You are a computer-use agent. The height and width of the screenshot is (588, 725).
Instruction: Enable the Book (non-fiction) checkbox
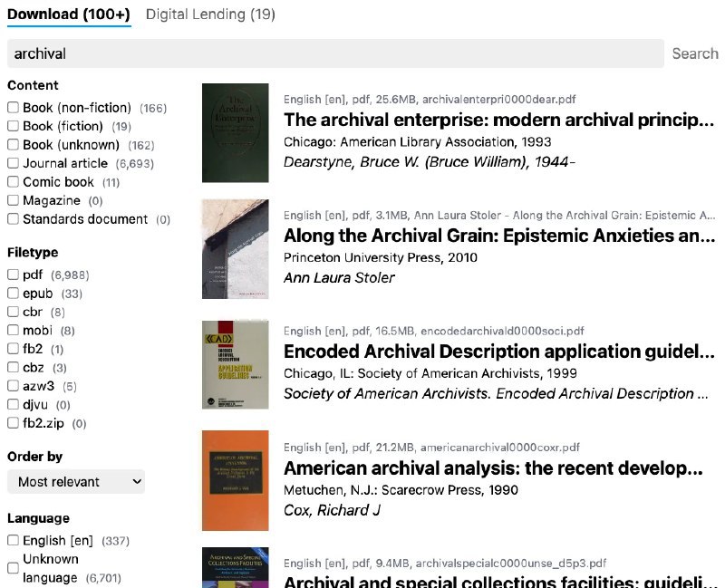pyautogui.click(x=14, y=108)
